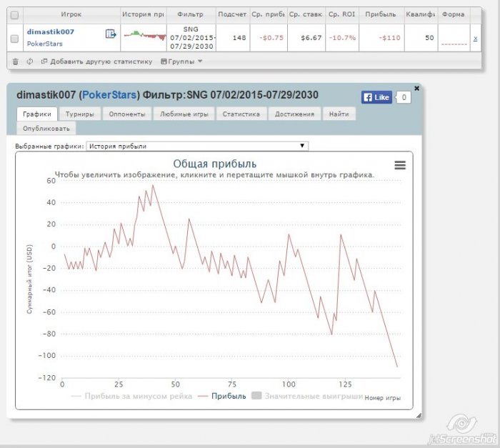Click the profit history sparkline thumbnail

click(x=145, y=35)
